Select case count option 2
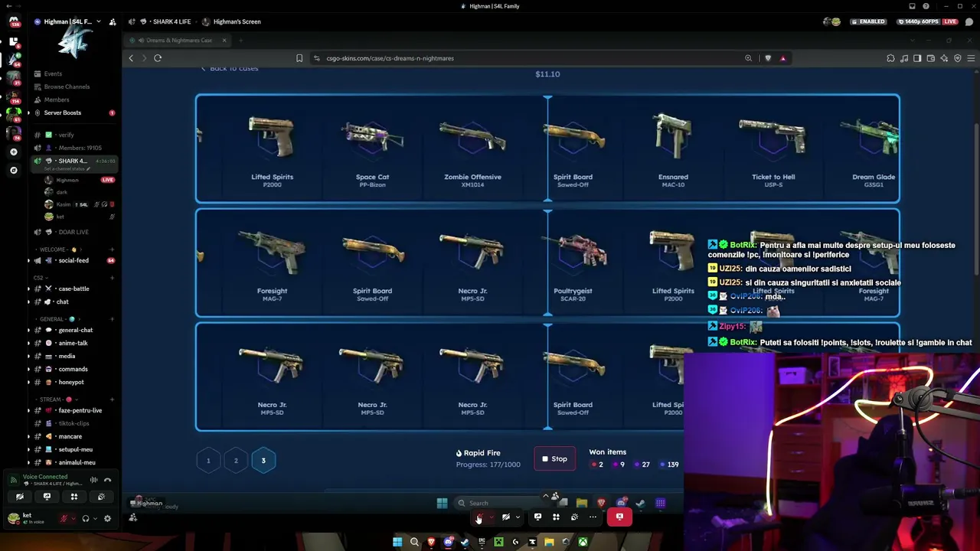This screenshot has width=980, height=551. pos(236,461)
